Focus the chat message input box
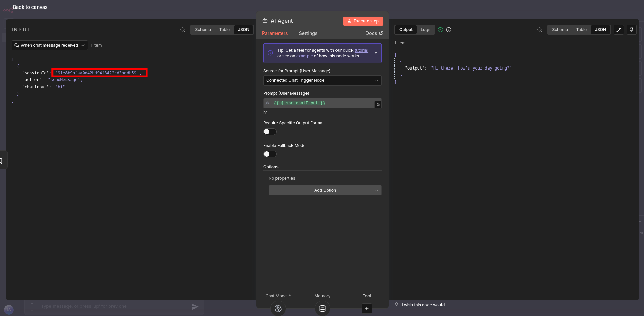The width and height of the screenshot is (644, 316). pyautogui.click(x=113, y=306)
